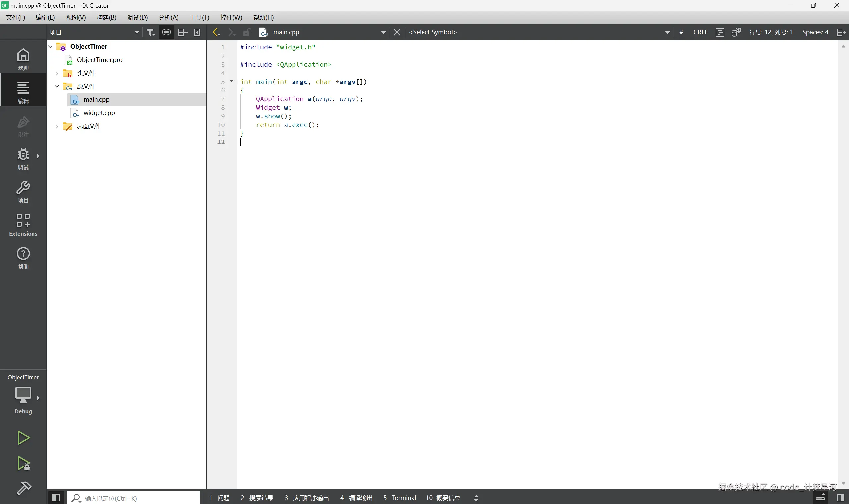Toggle right sidebar visibility button
The image size is (849, 504).
click(x=840, y=498)
